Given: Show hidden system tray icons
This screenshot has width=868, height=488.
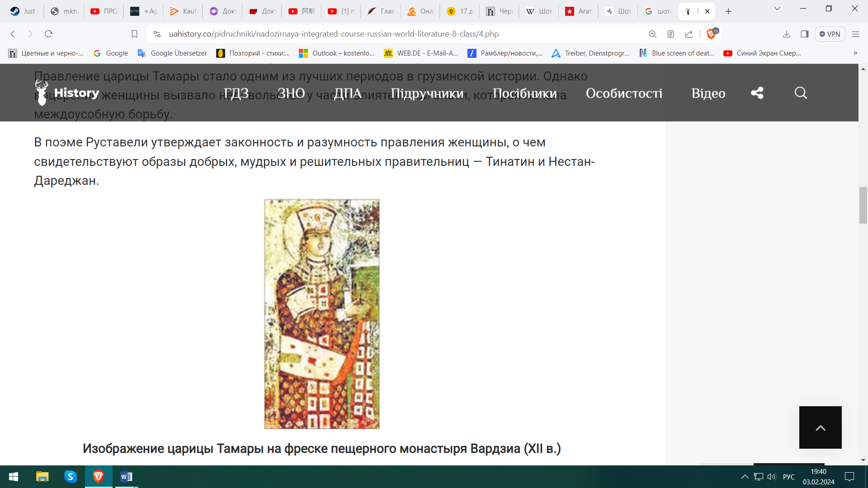Looking at the screenshot, I should click(745, 477).
